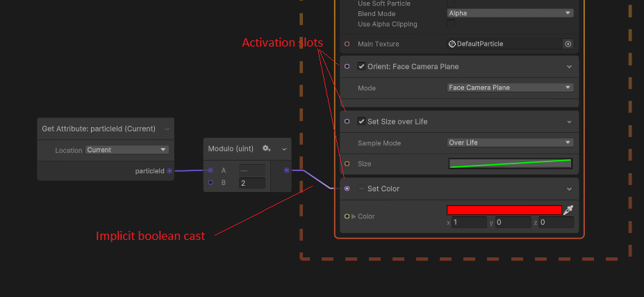Collapse the Modulo (uint) node
The image size is (644, 297).
[284, 149]
